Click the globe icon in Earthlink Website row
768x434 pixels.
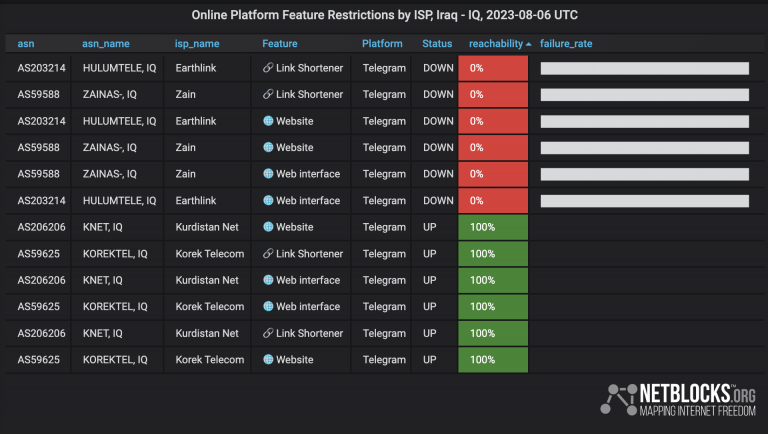click(x=268, y=121)
